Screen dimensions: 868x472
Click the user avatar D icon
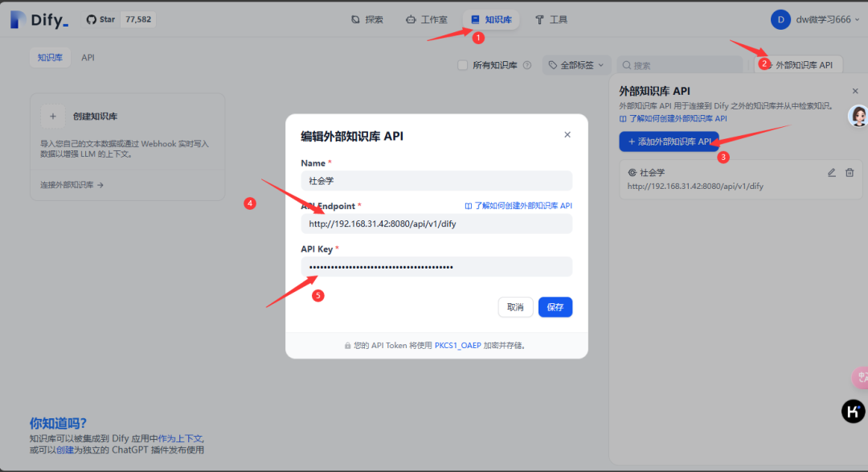tap(780, 19)
